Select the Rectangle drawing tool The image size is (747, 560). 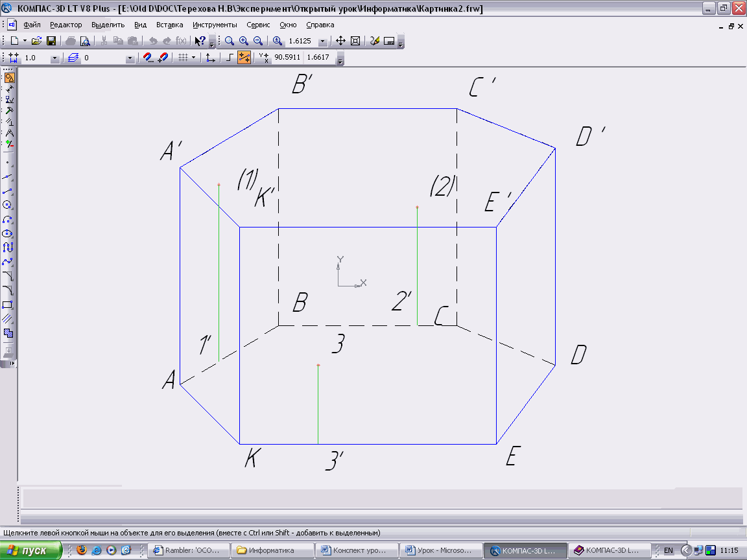pos(8,305)
